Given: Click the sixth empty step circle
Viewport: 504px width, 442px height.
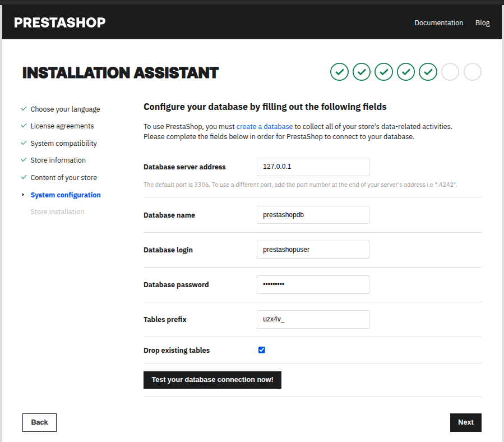Looking at the screenshot, I should 450,72.
